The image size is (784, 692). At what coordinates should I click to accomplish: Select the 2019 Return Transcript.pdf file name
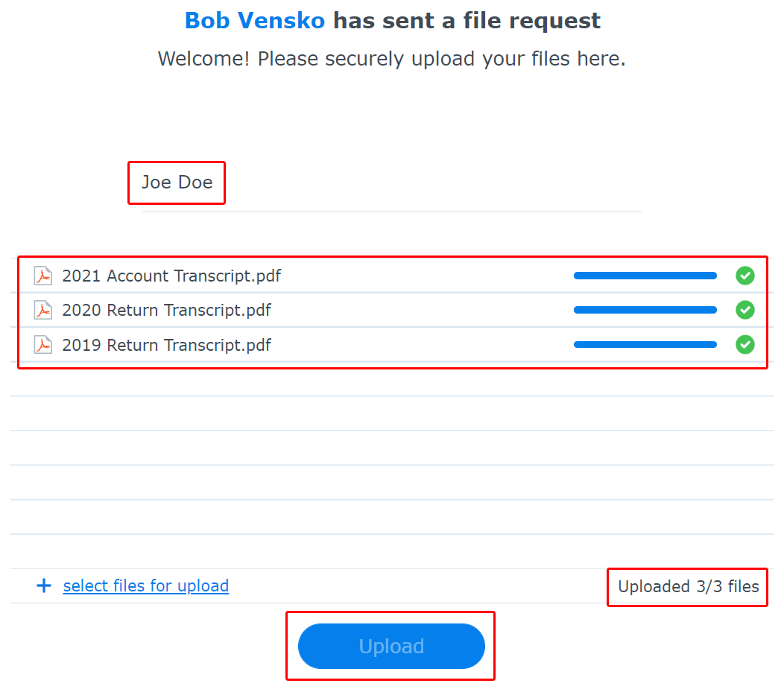[166, 345]
